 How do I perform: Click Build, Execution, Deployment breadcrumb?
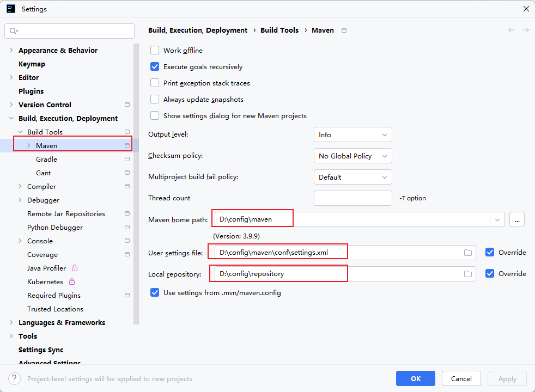click(198, 30)
